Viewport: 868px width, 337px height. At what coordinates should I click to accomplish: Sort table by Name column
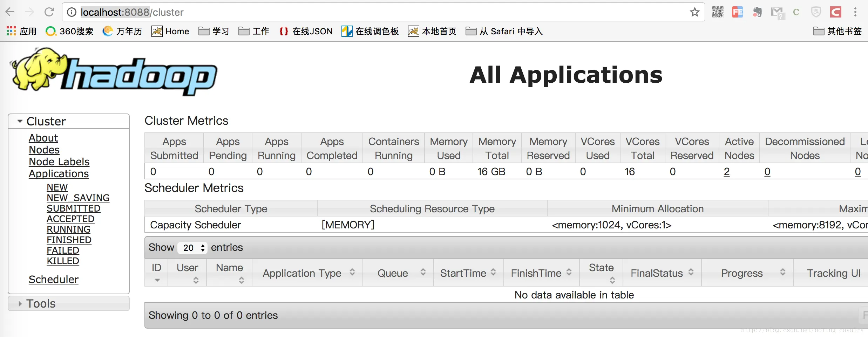tap(229, 273)
